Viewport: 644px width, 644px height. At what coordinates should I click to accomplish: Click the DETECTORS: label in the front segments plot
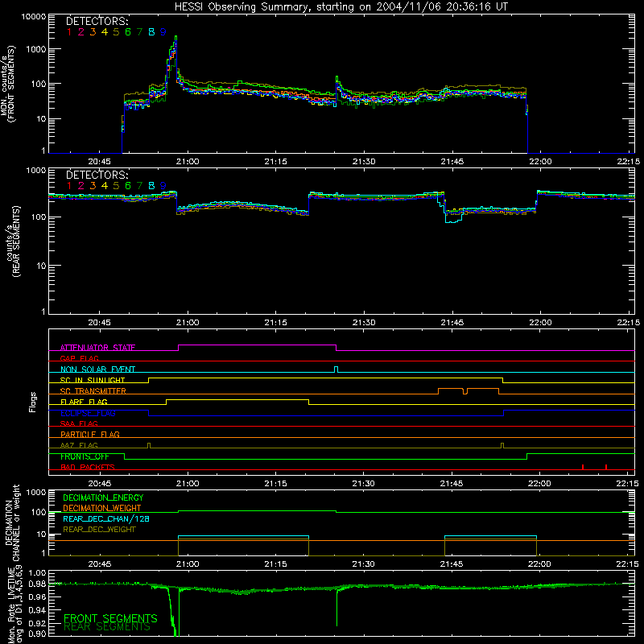click(x=97, y=21)
